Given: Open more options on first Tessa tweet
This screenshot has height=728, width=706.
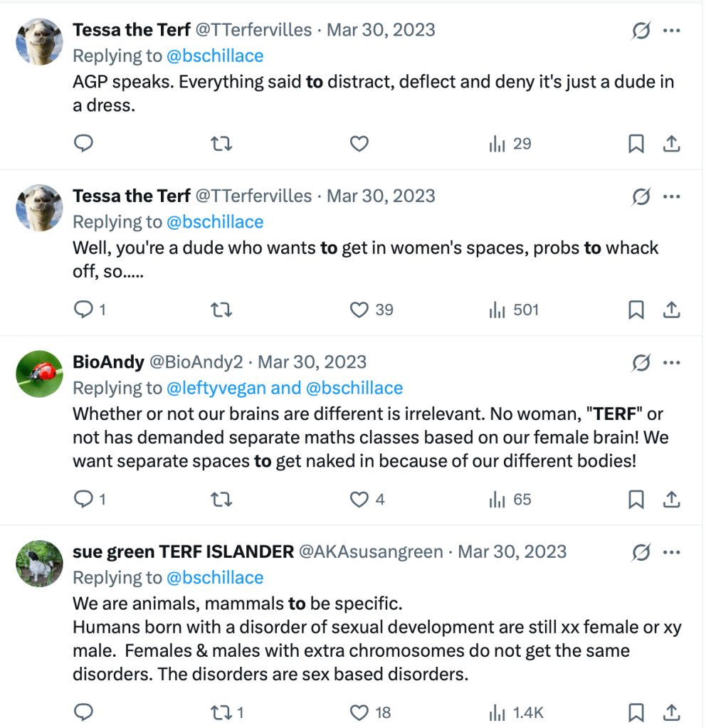Looking at the screenshot, I should tap(672, 31).
